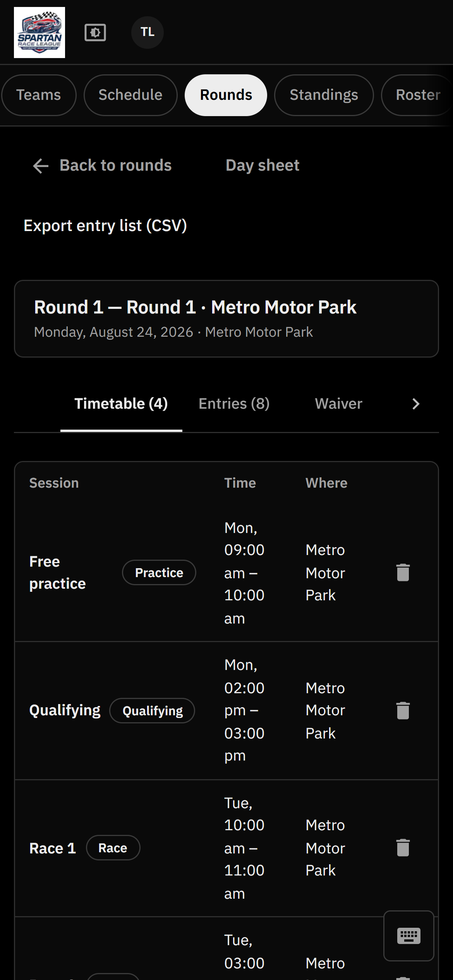Click the Spartan Race League logo
Image resolution: width=453 pixels, height=980 pixels.
tap(39, 33)
